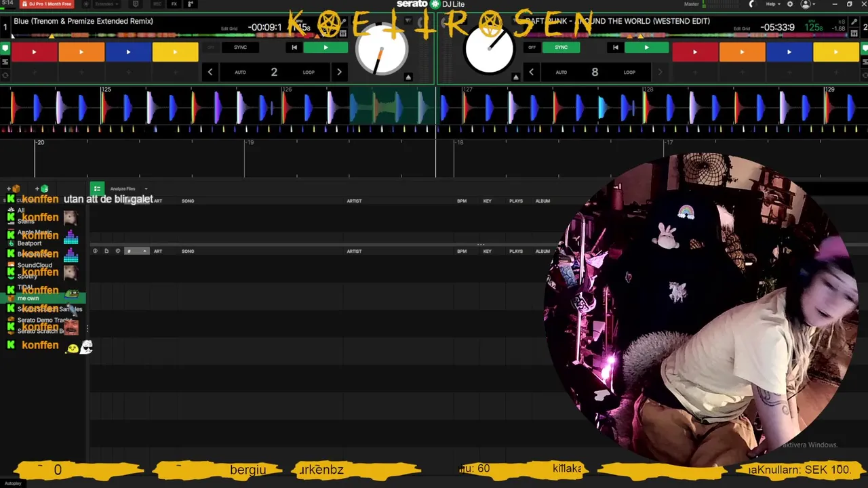Trigger the red cue pad on left deck
Screen dimensions: 868x488
tap(34, 52)
